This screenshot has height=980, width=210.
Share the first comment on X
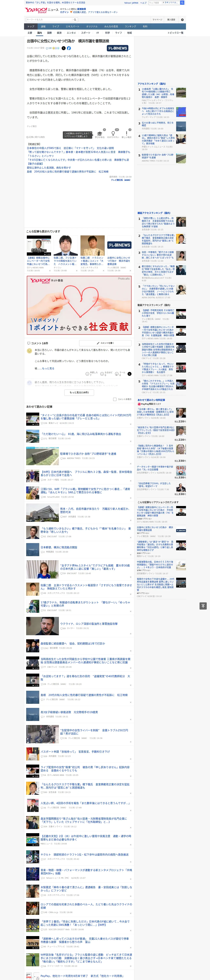pyautogui.click(x=129, y=374)
